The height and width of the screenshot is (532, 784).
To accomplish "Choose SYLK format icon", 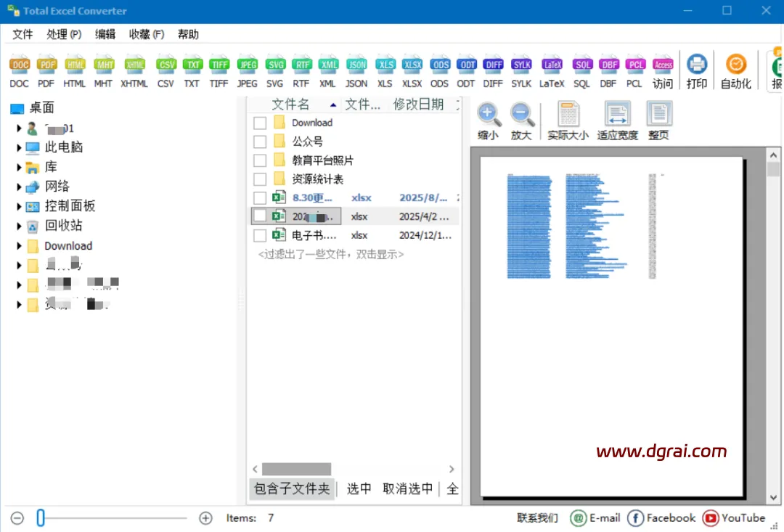I will tap(521, 71).
